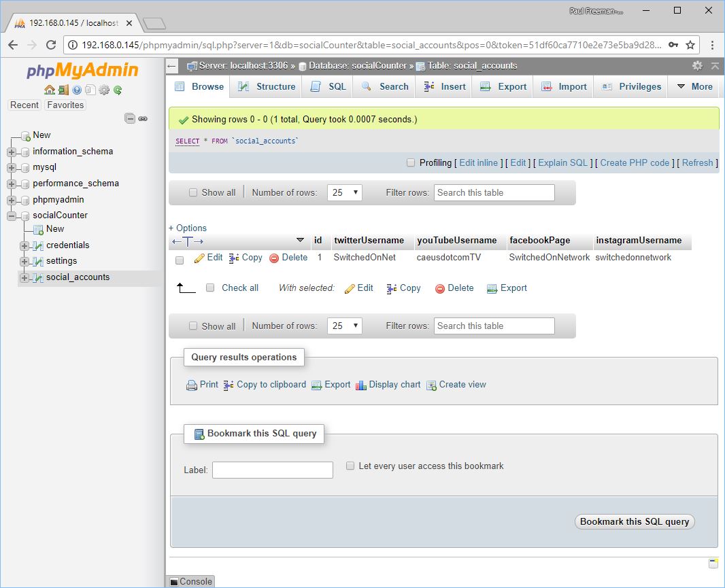Click the green reload navigation panel icon

pos(118,90)
